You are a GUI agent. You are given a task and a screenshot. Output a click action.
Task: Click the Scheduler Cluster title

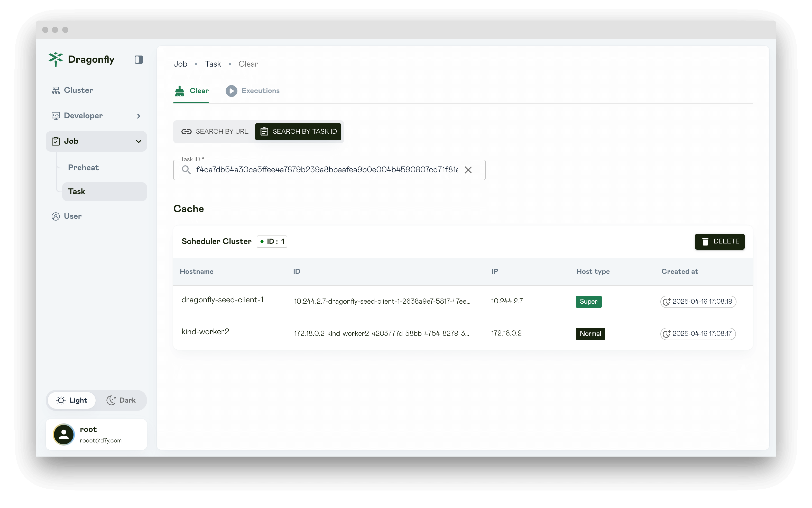pos(217,241)
